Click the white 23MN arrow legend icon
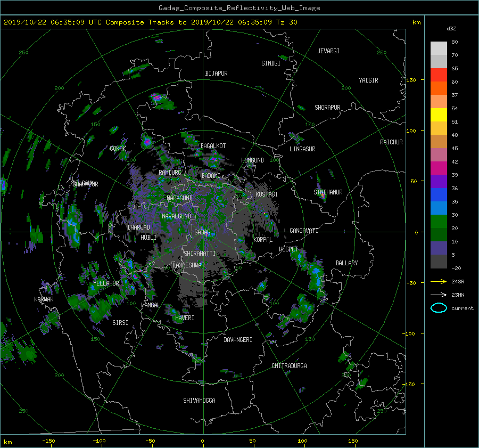 (x=439, y=295)
